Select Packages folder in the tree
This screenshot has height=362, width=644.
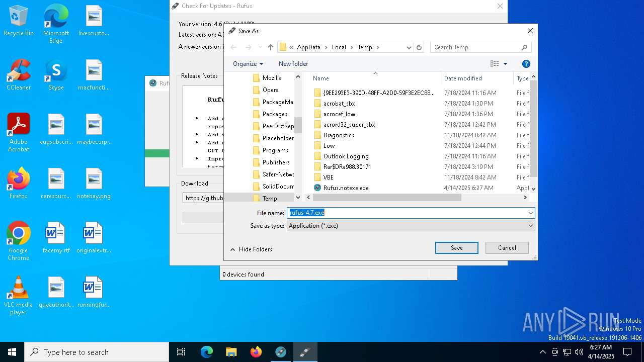[x=275, y=114]
